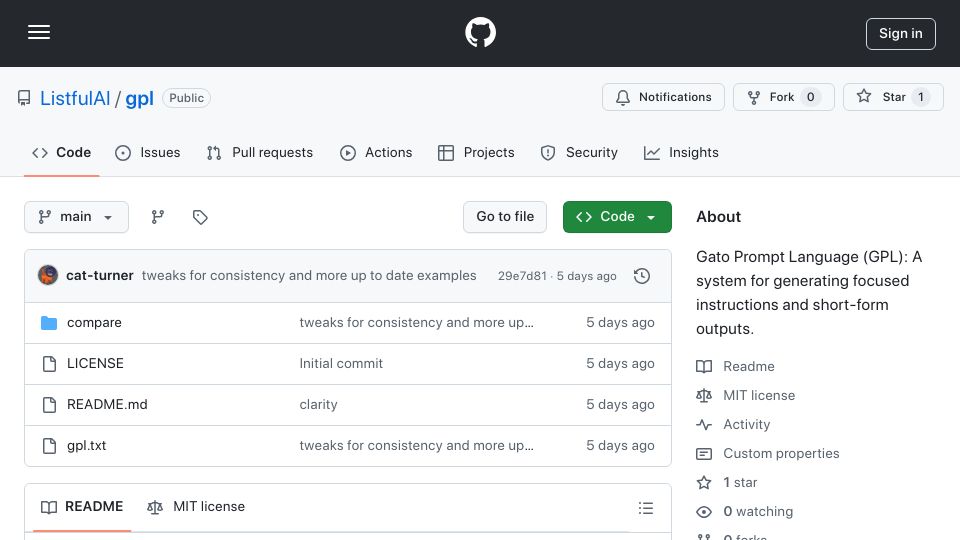Image resolution: width=960 pixels, height=540 pixels.
Task: Click the Go to file button
Action: point(505,217)
